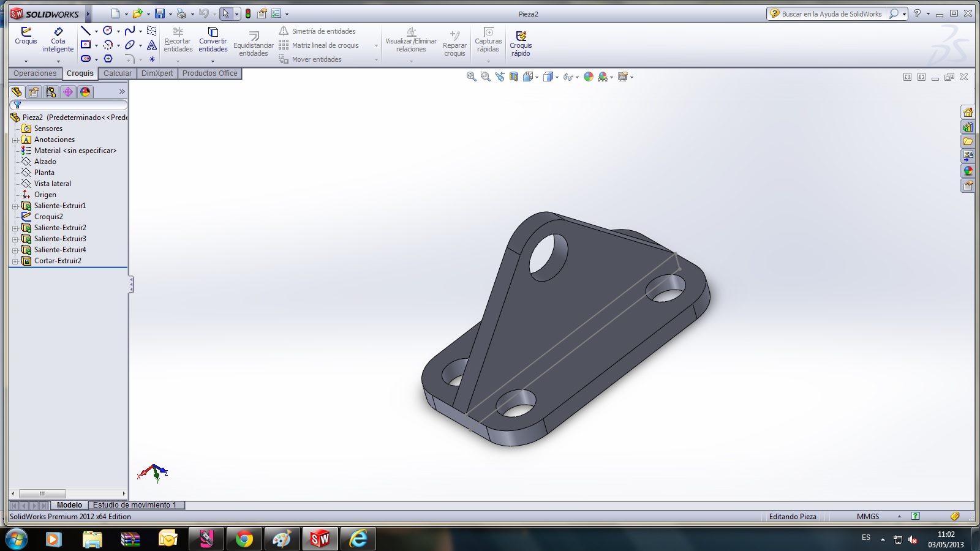
Task: Click the Rebuild traffic light icon
Action: (x=248, y=13)
